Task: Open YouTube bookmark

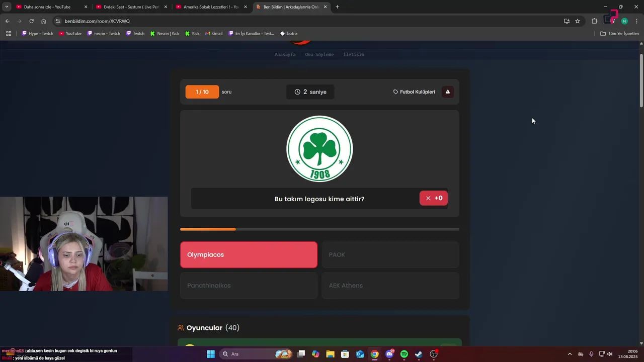Action: pyautogui.click(x=70, y=34)
